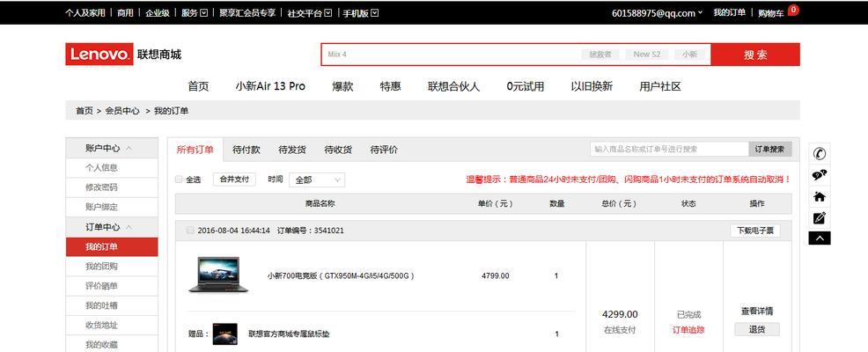This screenshot has width=868, height=352.
Task: Click 商用 in top bar
Action: click(x=125, y=12)
